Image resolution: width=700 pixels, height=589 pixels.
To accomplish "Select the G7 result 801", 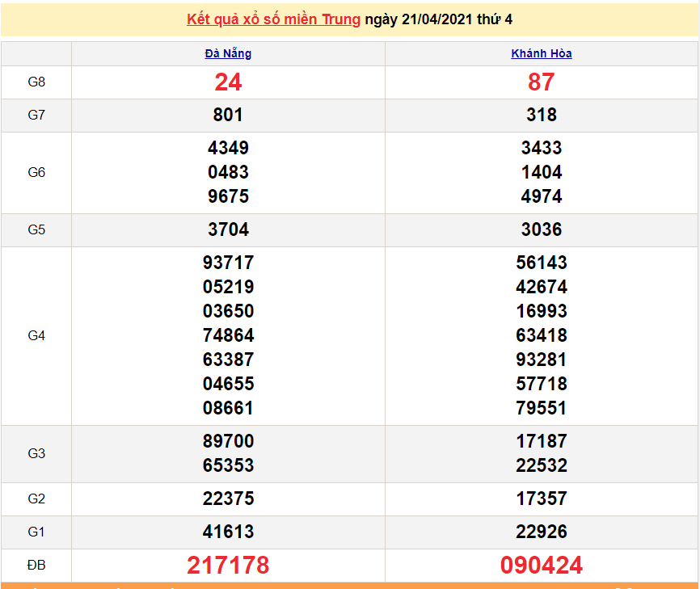I will pyautogui.click(x=228, y=116).
